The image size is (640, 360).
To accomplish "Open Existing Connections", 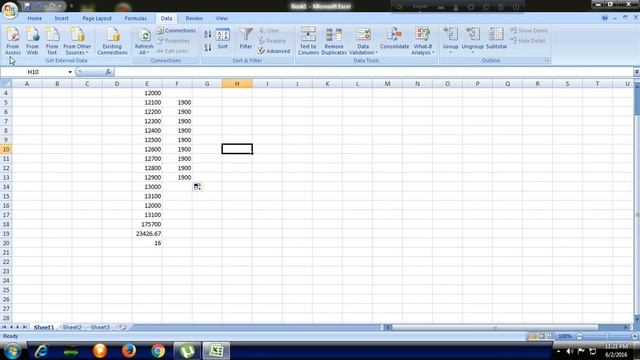I will [112, 41].
